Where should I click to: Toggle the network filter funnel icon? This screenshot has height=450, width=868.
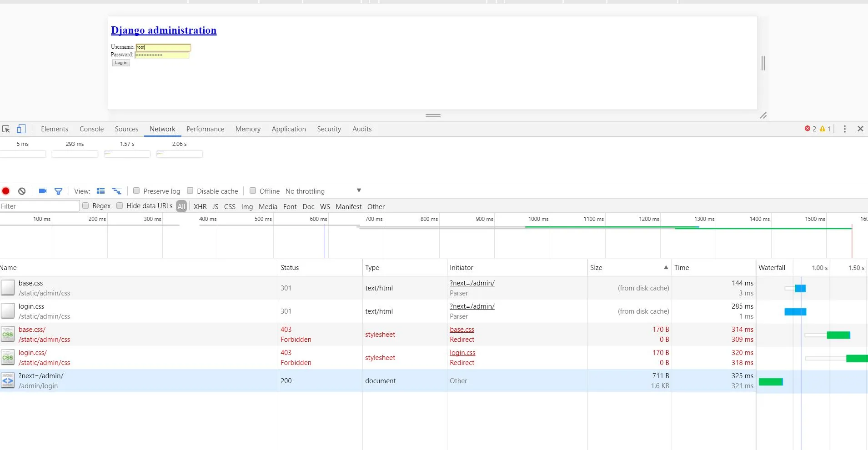[x=58, y=191]
